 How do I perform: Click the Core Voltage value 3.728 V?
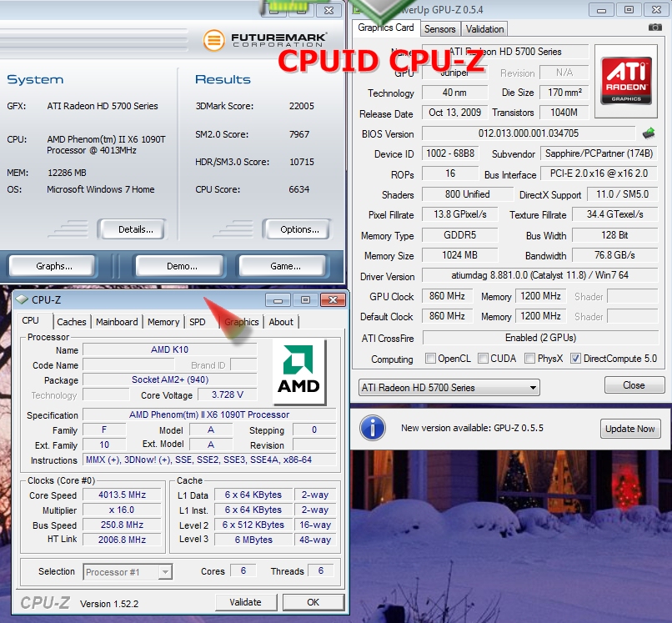pos(227,394)
